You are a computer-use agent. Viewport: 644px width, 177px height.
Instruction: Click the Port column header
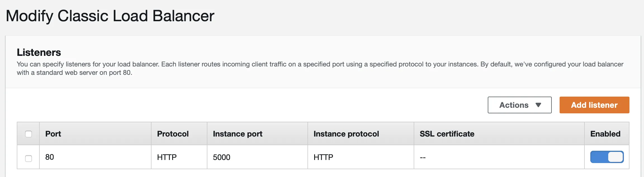pyautogui.click(x=53, y=134)
